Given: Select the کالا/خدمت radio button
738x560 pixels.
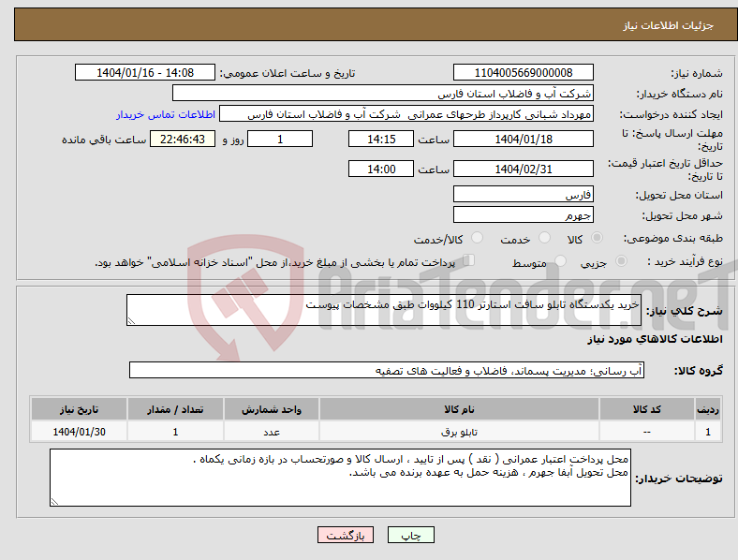Looking at the screenshot, I should click(x=478, y=238).
